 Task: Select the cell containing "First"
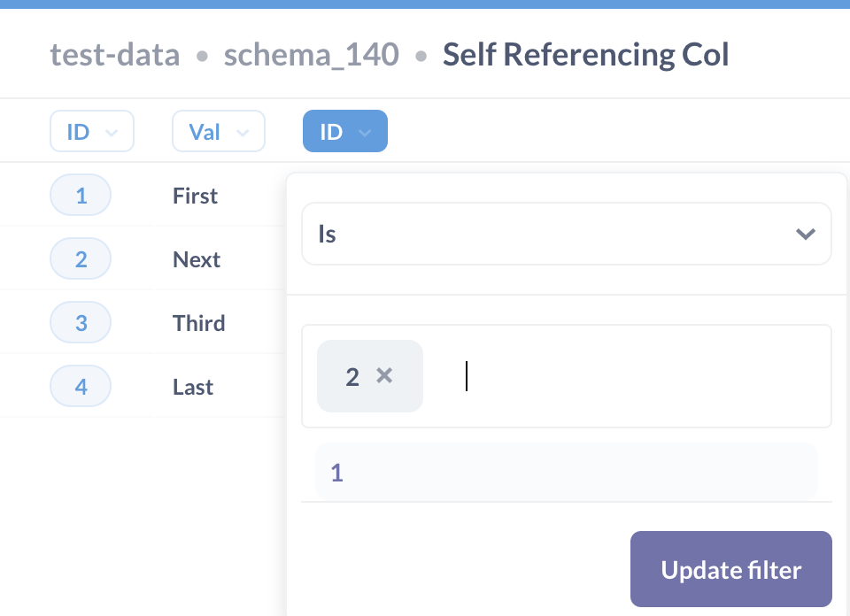click(x=194, y=195)
